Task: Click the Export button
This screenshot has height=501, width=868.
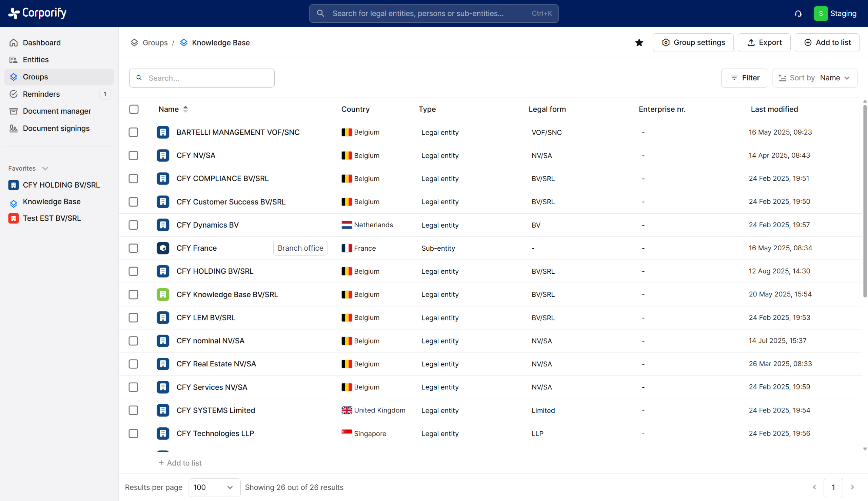Action: coord(764,43)
